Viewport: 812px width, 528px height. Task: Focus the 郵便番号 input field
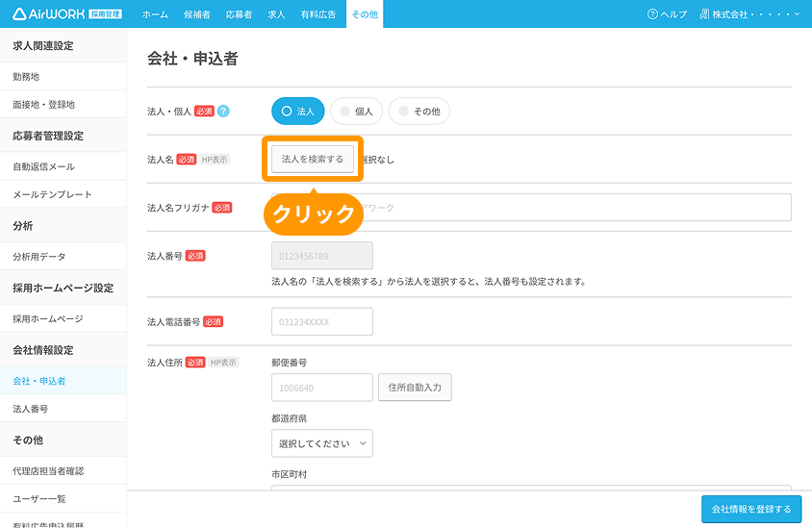(x=322, y=388)
